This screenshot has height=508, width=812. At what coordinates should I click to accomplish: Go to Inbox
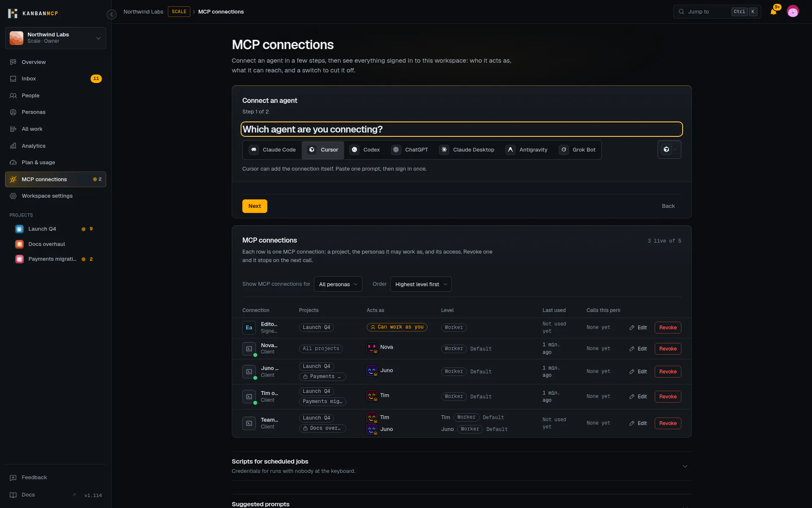(55, 79)
